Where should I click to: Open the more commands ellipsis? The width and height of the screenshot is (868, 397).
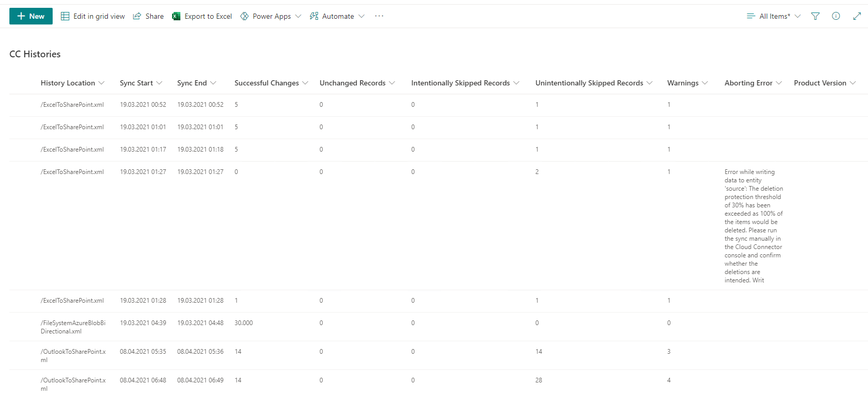[x=379, y=16]
